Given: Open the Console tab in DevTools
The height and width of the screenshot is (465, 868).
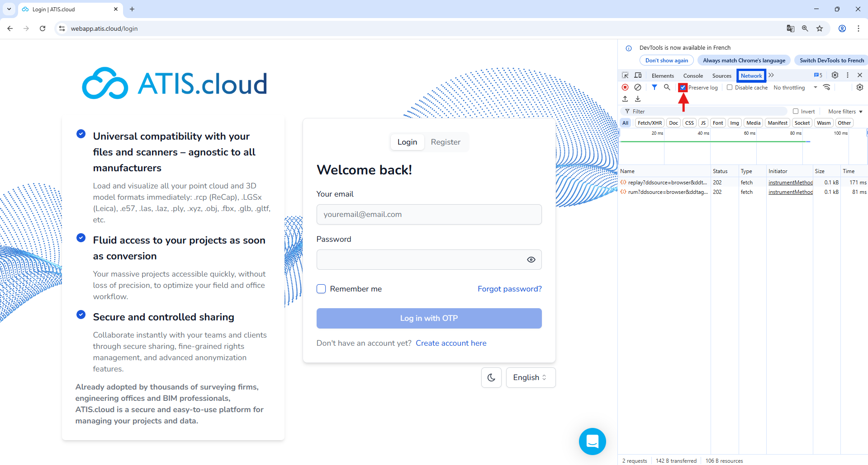Looking at the screenshot, I should [693, 76].
